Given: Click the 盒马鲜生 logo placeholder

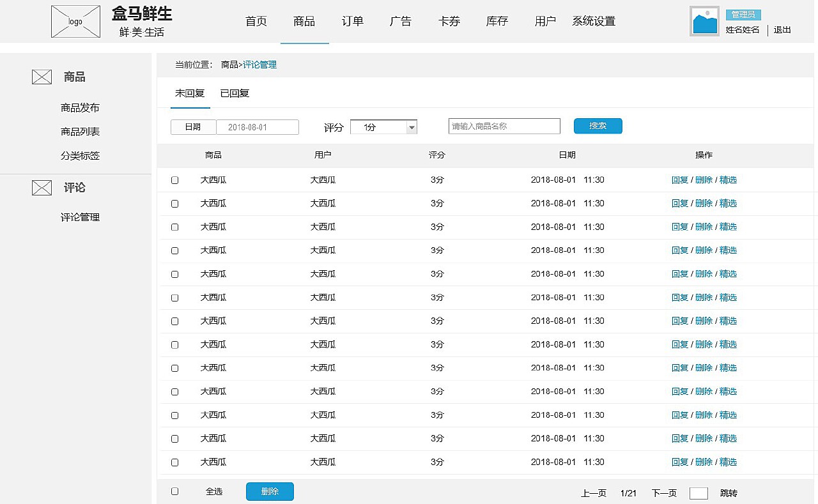Looking at the screenshot, I should [x=75, y=21].
